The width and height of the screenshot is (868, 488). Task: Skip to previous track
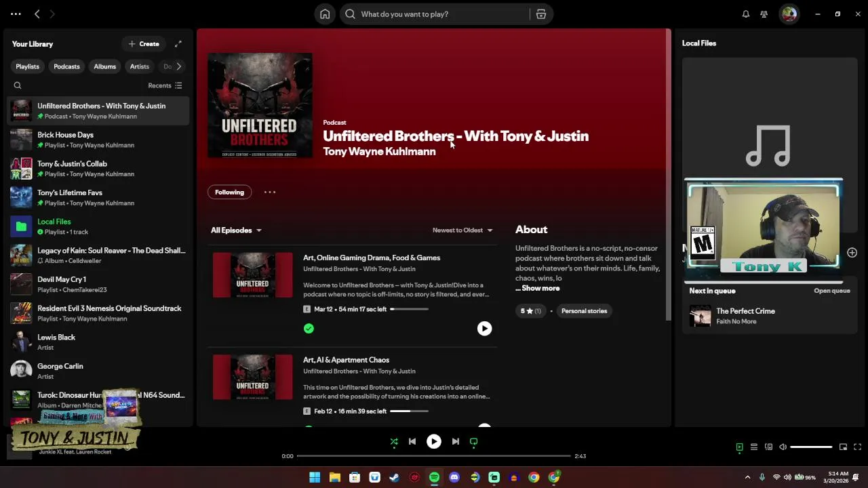click(412, 442)
